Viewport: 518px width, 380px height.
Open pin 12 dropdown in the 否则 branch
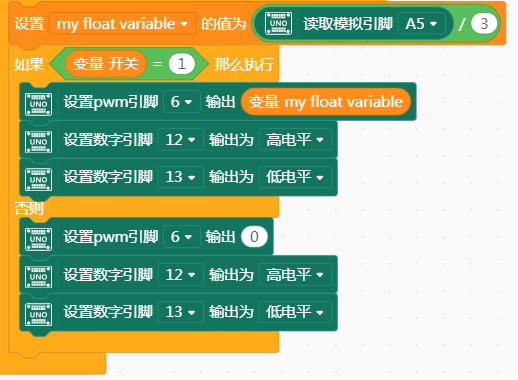point(180,275)
